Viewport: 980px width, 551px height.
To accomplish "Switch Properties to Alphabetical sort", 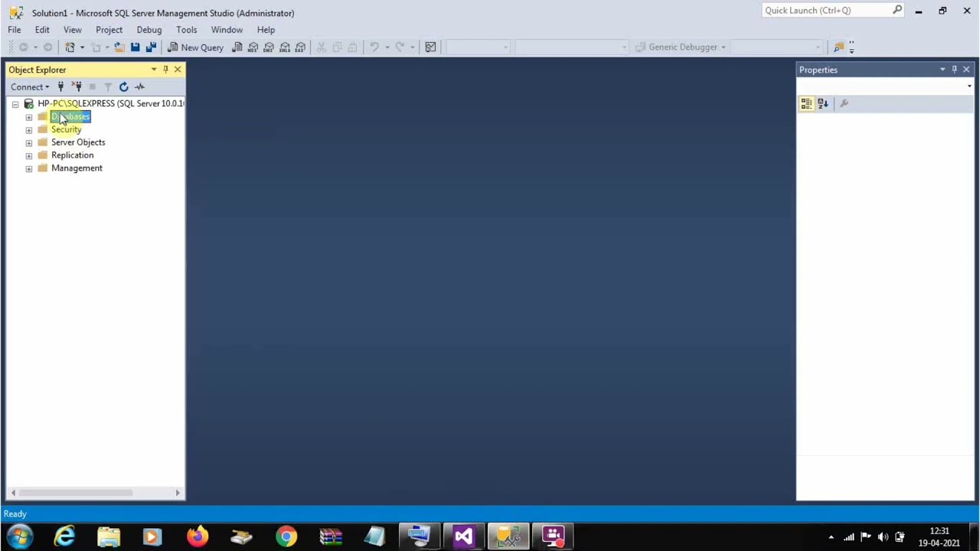I will click(x=823, y=103).
